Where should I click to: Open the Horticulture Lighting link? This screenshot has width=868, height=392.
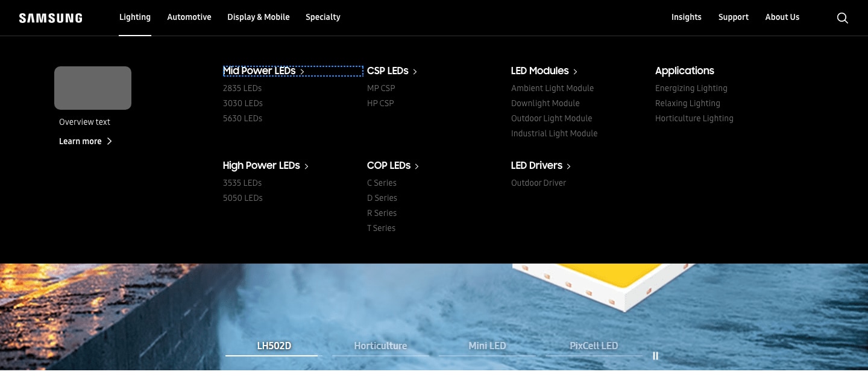point(694,118)
